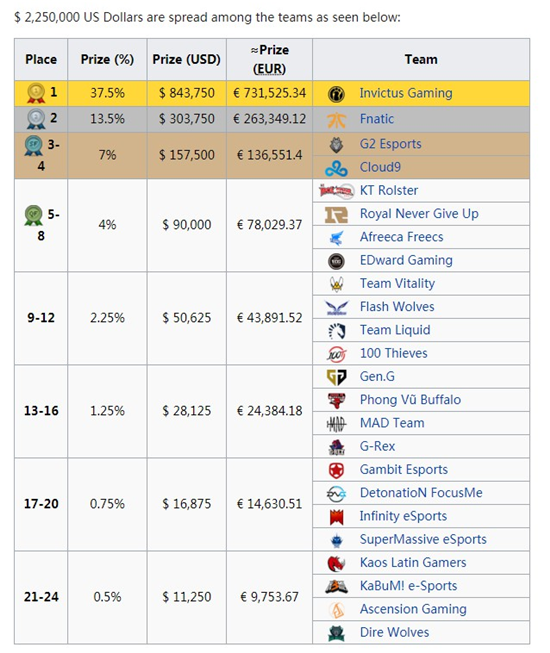Click the Team Liquid horse logo
Screen dimensions: 550x653
pyautogui.click(x=336, y=331)
